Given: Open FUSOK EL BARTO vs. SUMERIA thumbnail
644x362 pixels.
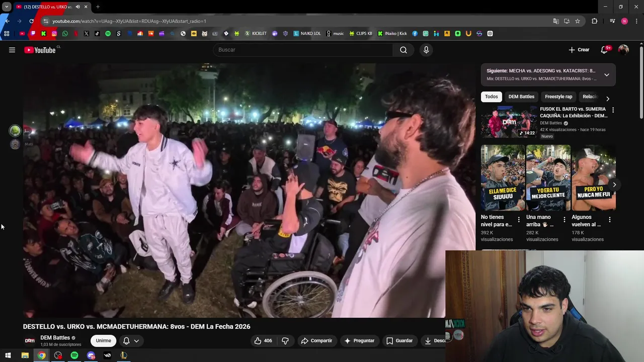Looking at the screenshot, I should click(x=509, y=121).
